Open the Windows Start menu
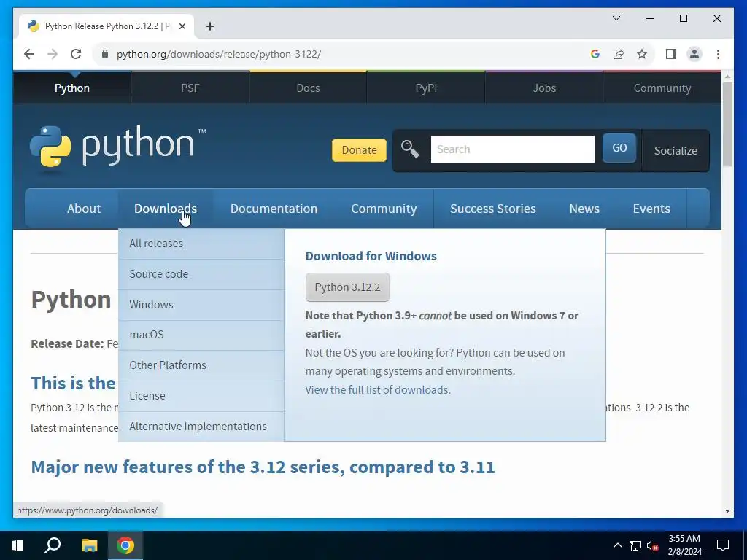Viewport: 747px width, 560px height. (x=18, y=545)
